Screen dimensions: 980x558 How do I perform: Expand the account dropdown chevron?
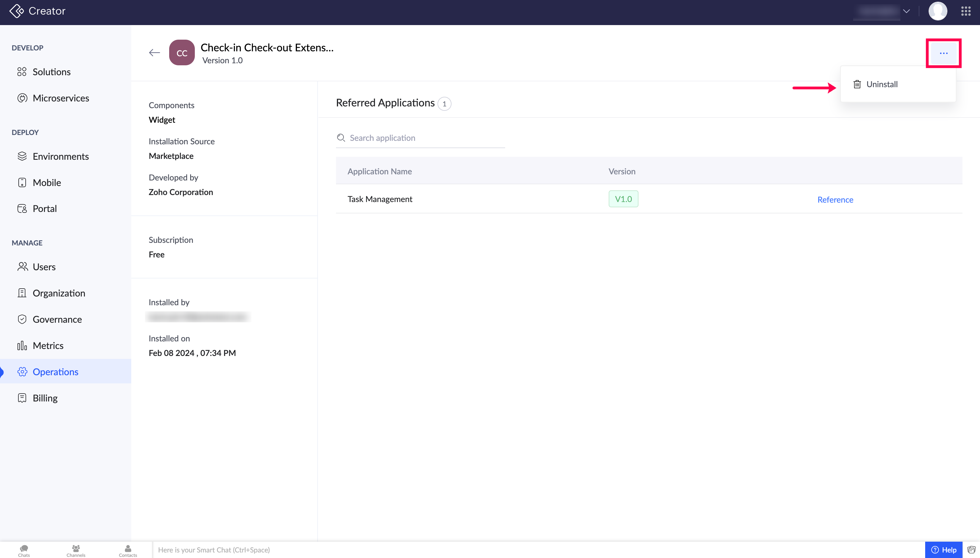907,11
